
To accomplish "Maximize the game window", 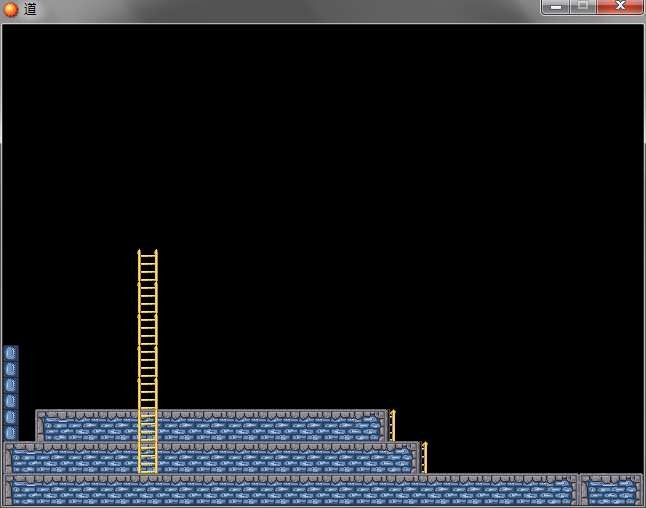I will [x=583, y=6].
